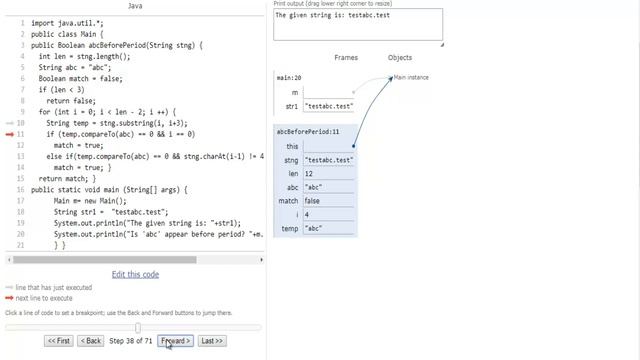Set breakpoint on line 8 return false
640x360 pixels.
71,101
